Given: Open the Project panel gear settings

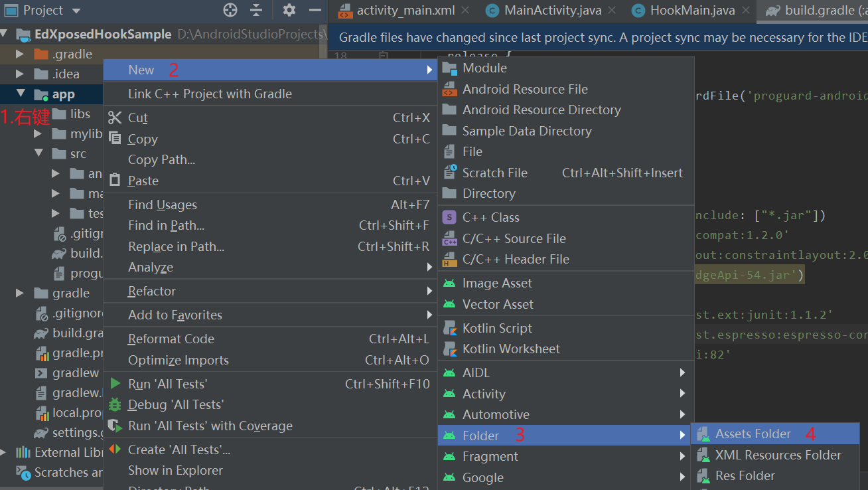Looking at the screenshot, I should [289, 10].
